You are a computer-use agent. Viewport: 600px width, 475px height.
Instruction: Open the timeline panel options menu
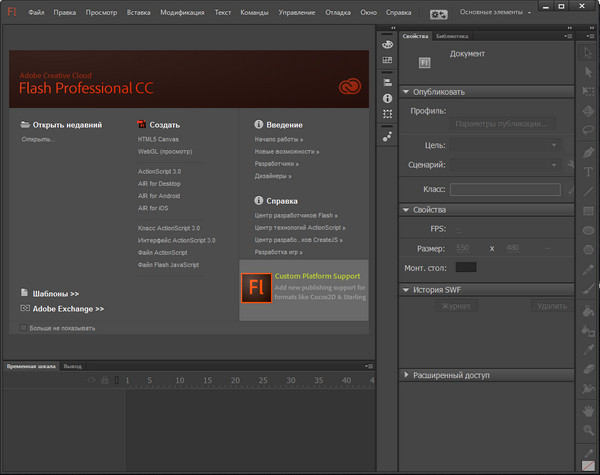coord(369,366)
